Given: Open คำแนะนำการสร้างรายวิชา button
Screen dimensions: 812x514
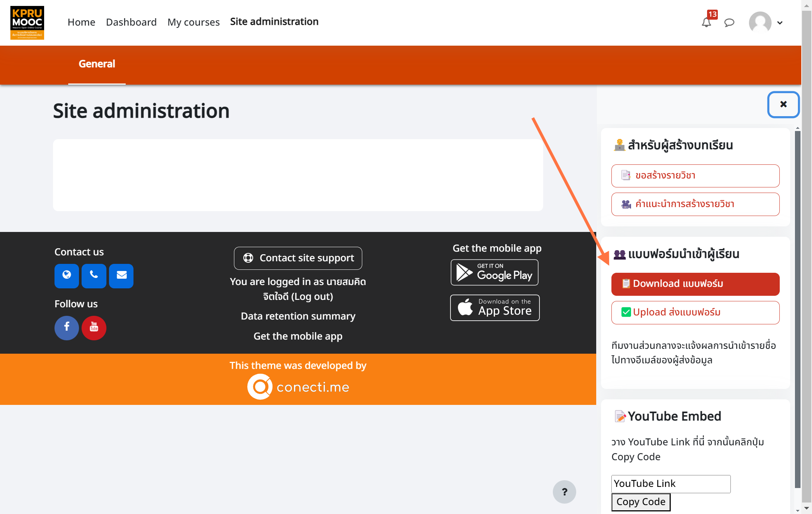Looking at the screenshot, I should click(695, 204).
